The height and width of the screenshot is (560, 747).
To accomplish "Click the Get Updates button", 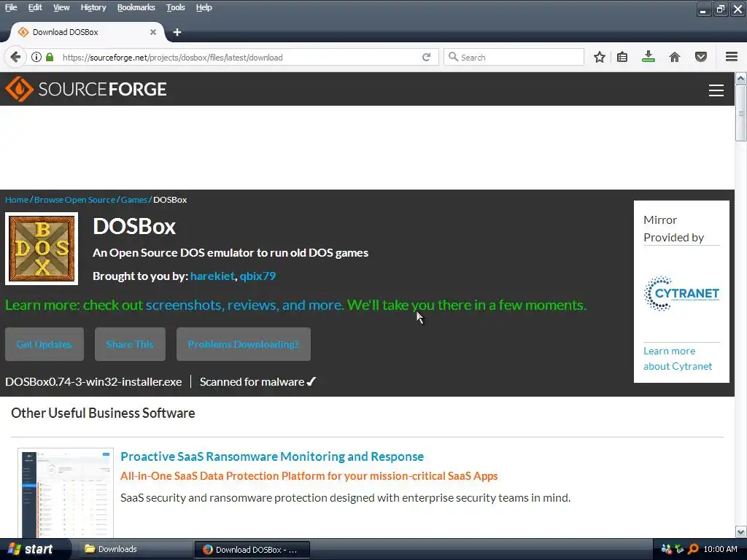I will pos(44,344).
